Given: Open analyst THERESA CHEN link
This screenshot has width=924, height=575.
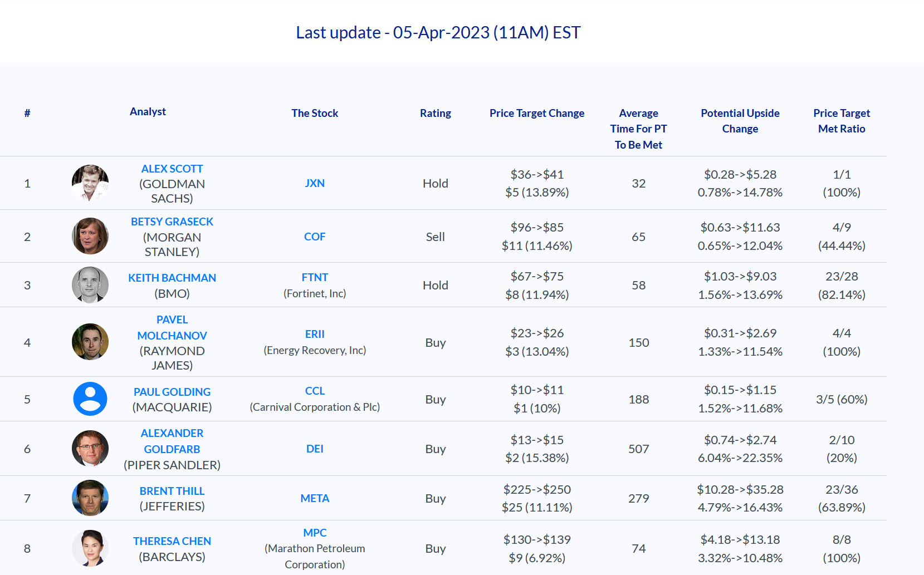Looking at the screenshot, I should tap(172, 541).
